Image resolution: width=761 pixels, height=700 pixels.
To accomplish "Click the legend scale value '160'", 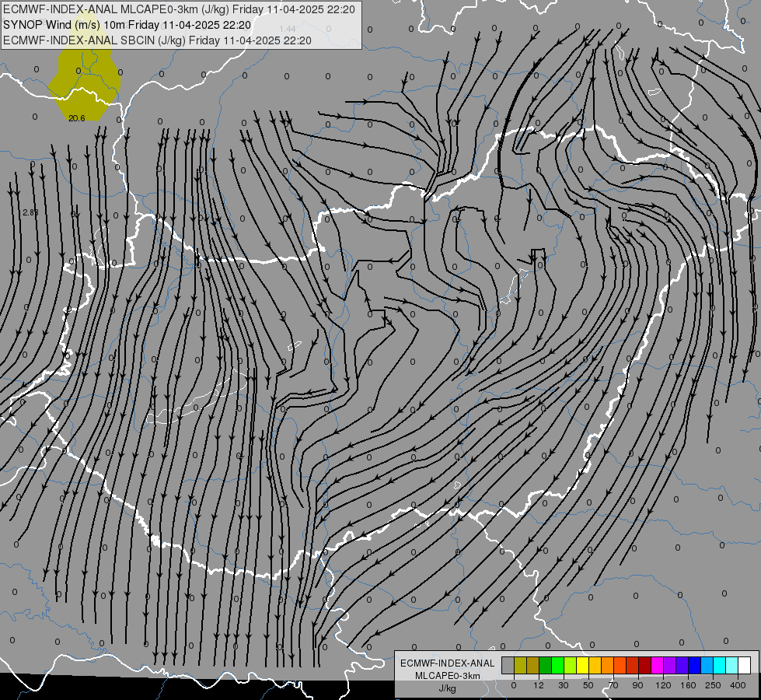I will [x=688, y=685].
